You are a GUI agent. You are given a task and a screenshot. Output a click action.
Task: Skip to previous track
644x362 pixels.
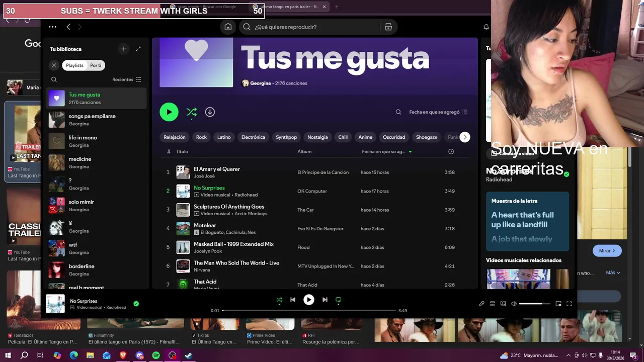pos(293,300)
